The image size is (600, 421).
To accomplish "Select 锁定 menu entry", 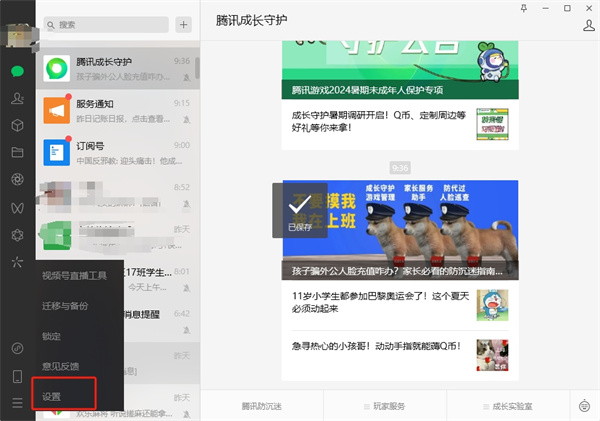I will [x=79, y=336].
